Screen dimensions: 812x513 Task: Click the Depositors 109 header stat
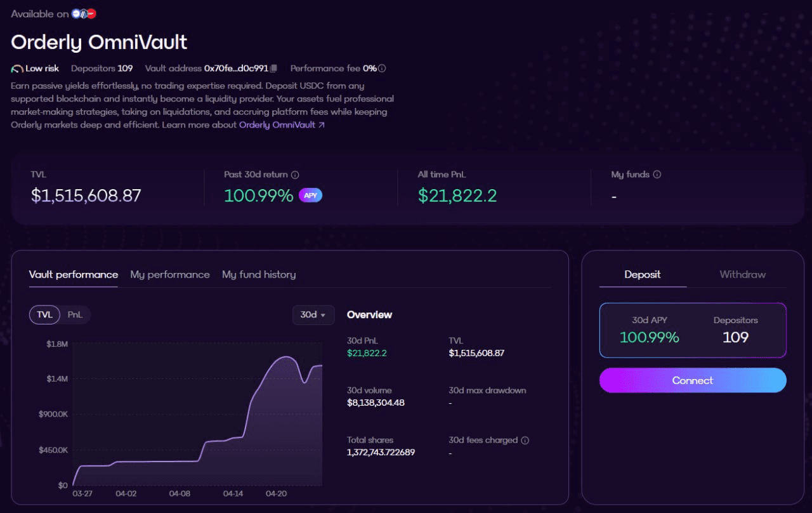[x=101, y=69]
